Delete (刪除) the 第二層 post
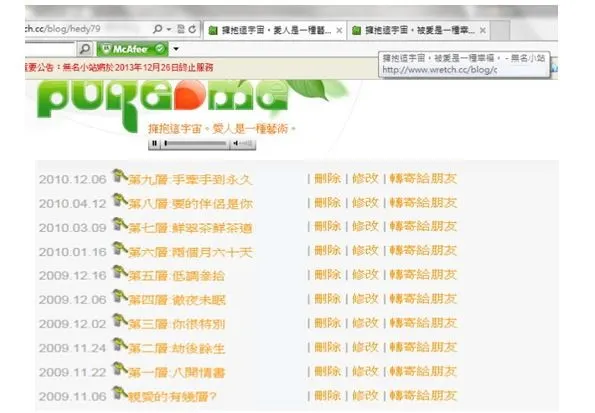The height and width of the screenshot is (413, 595). (327, 347)
